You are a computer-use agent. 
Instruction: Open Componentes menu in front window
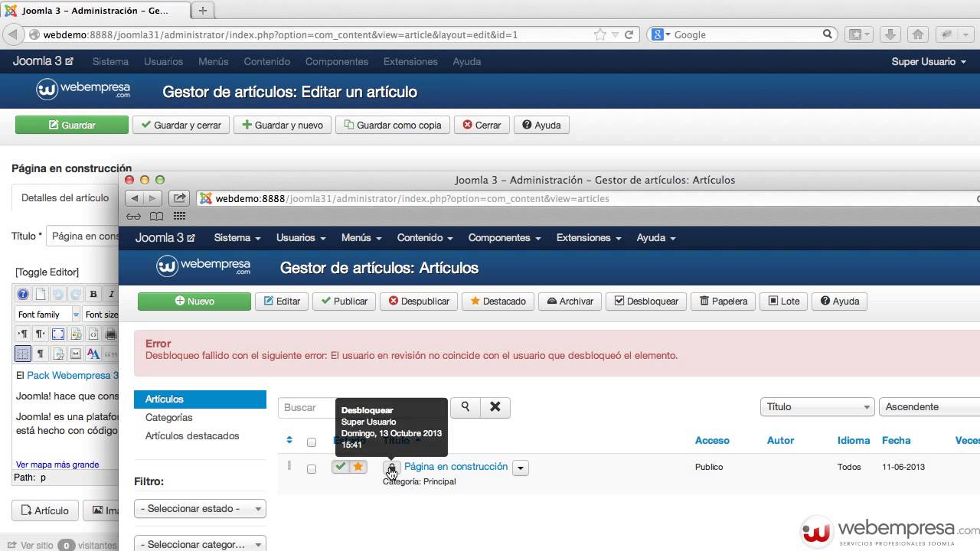505,238
